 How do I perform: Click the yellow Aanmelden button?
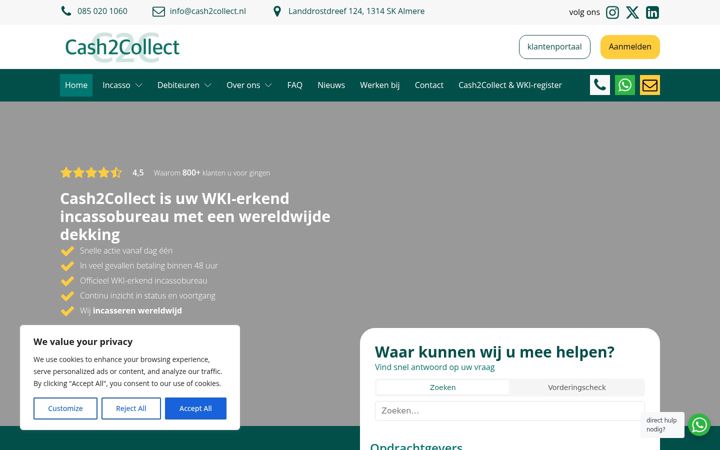coord(630,47)
